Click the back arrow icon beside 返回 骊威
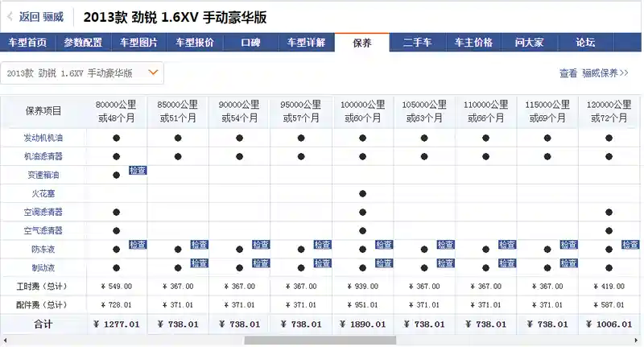Image resolution: width=644 pixels, height=347 pixels. [x=10, y=17]
